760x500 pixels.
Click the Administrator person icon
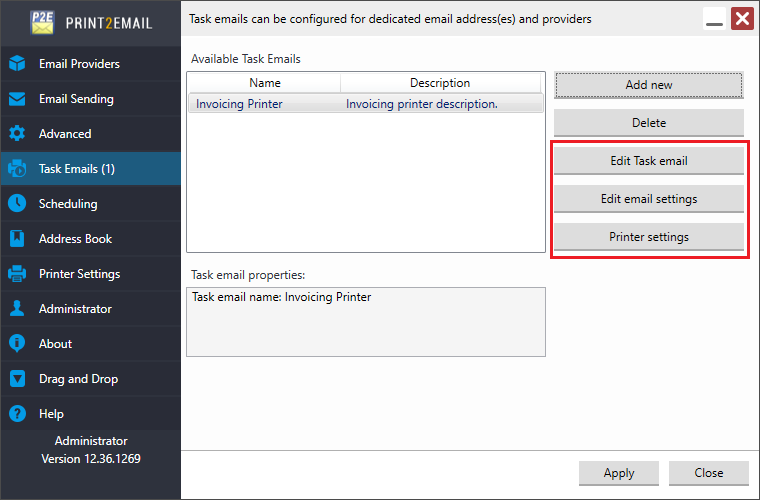[x=17, y=309]
